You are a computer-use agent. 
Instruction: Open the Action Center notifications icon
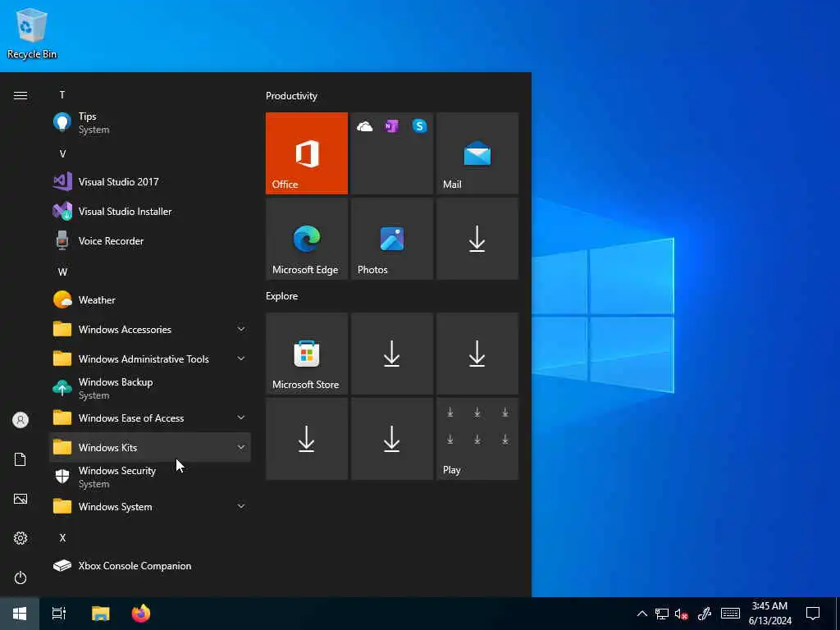[x=813, y=614]
